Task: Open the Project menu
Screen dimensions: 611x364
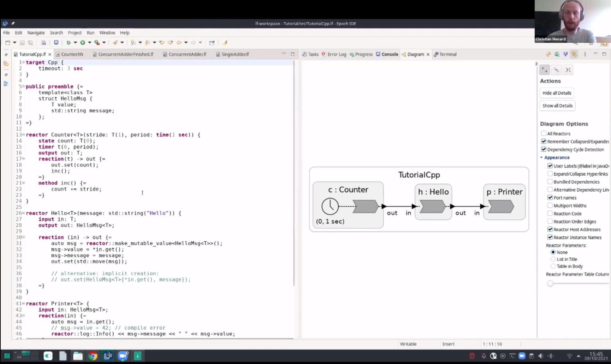Action: coord(75,32)
